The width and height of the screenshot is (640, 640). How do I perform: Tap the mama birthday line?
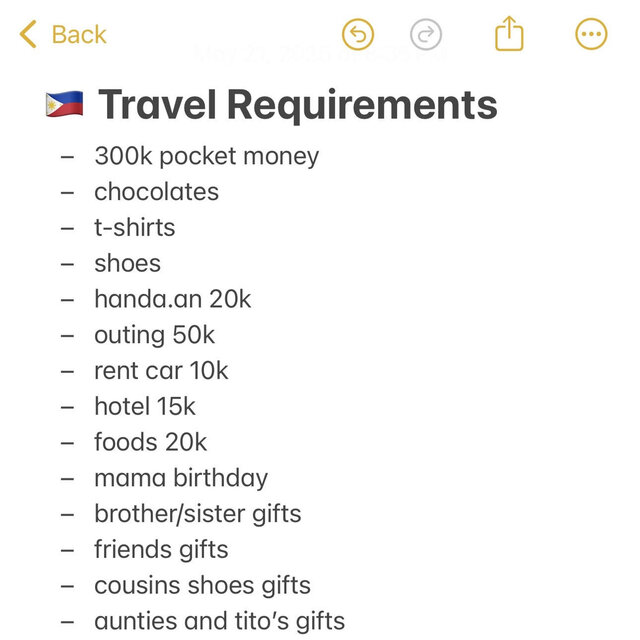point(181,478)
